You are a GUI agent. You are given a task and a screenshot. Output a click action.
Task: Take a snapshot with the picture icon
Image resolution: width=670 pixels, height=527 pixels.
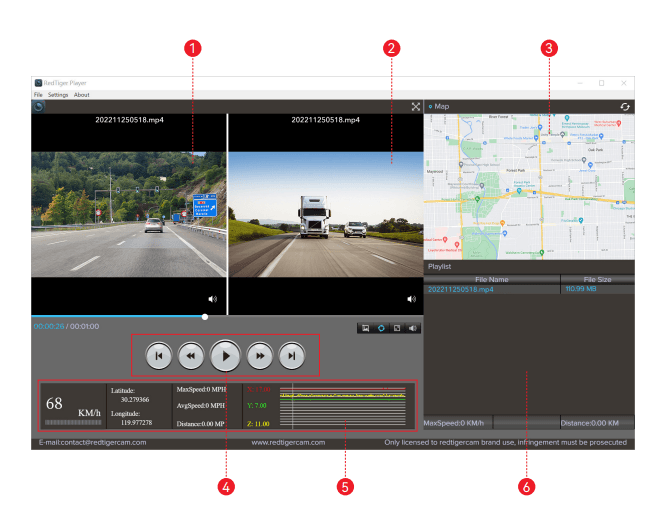pyautogui.click(x=365, y=328)
